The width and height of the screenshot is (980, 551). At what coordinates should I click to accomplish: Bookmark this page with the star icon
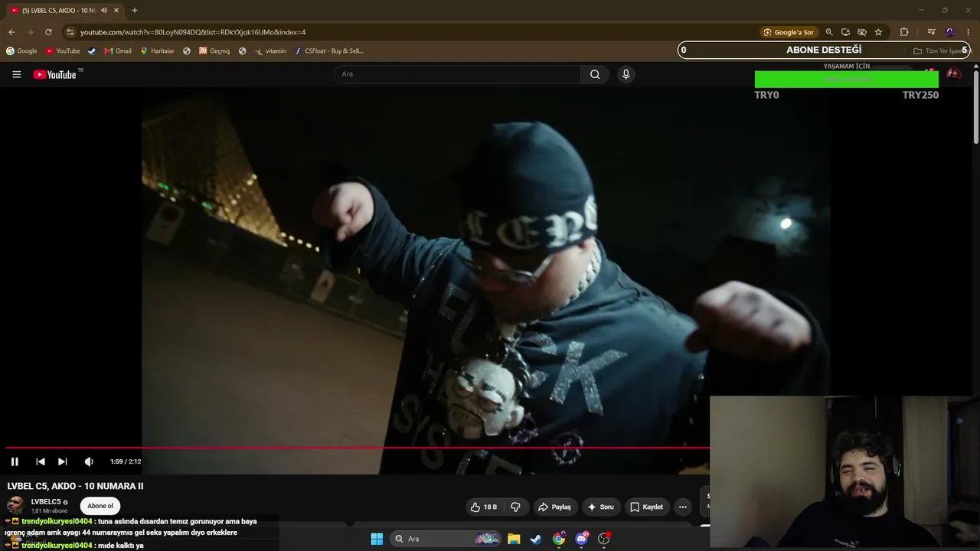(878, 32)
